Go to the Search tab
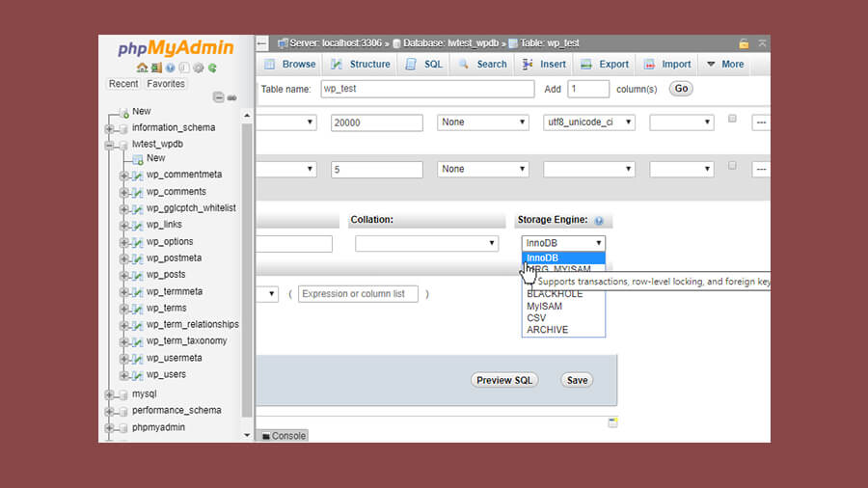This screenshot has height=488, width=868. click(x=482, y=65)
